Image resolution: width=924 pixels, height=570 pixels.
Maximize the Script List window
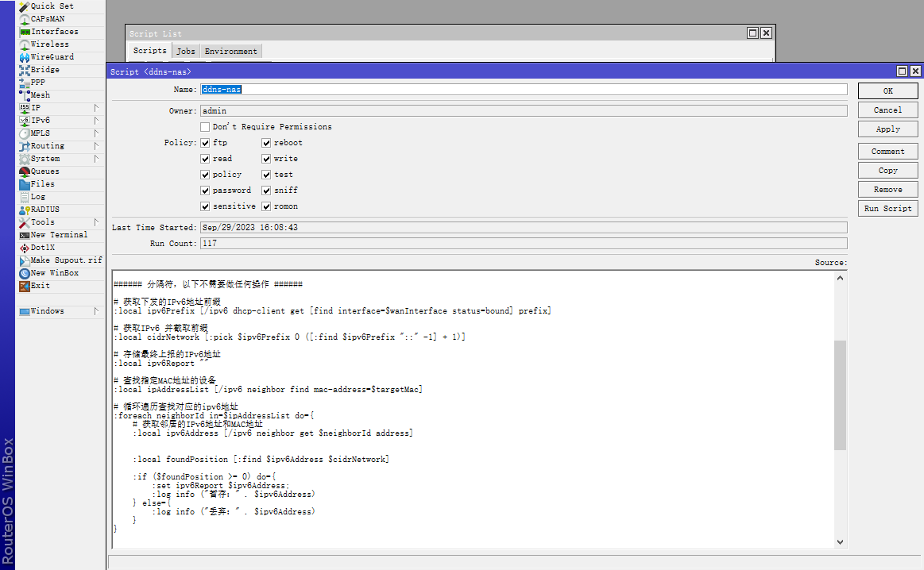click(x=752, y=33)
